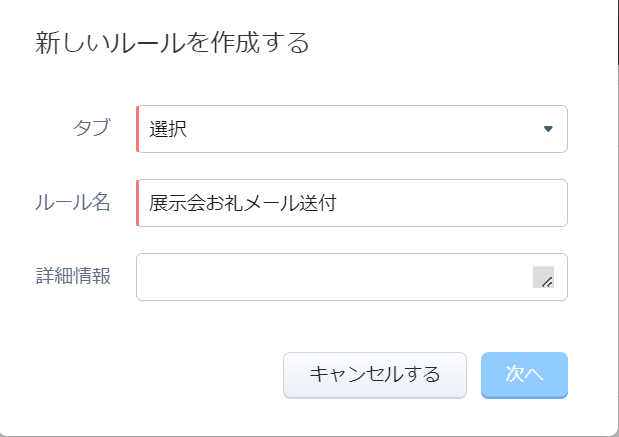619x437 pixels.
Task: Open the タブ dropdown showing 選択
Action: pyautogui.click(x=352, y=129)
